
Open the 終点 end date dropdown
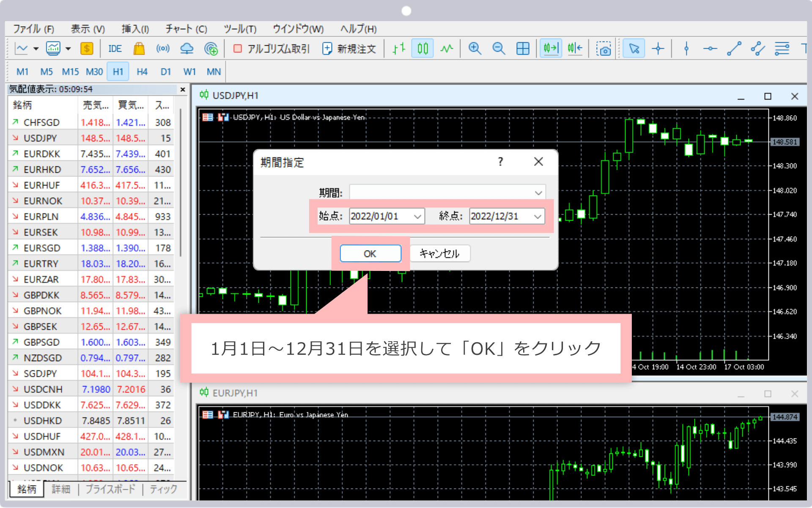click(538, 216)
